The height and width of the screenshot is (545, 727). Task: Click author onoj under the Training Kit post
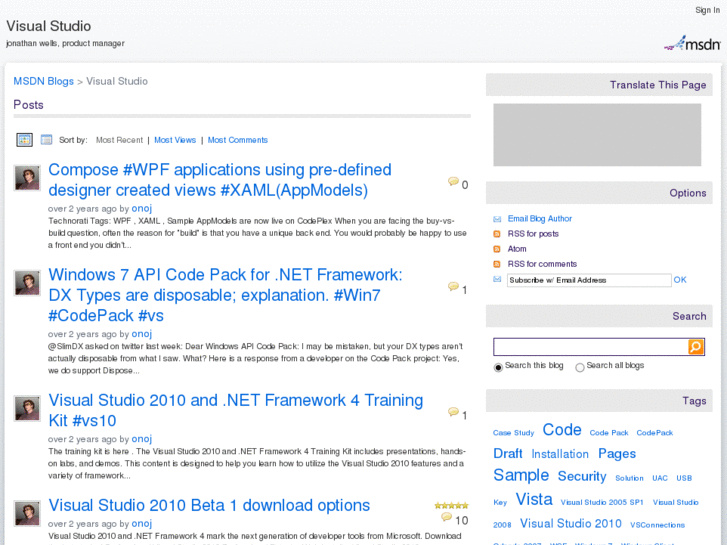click(141, 439)
